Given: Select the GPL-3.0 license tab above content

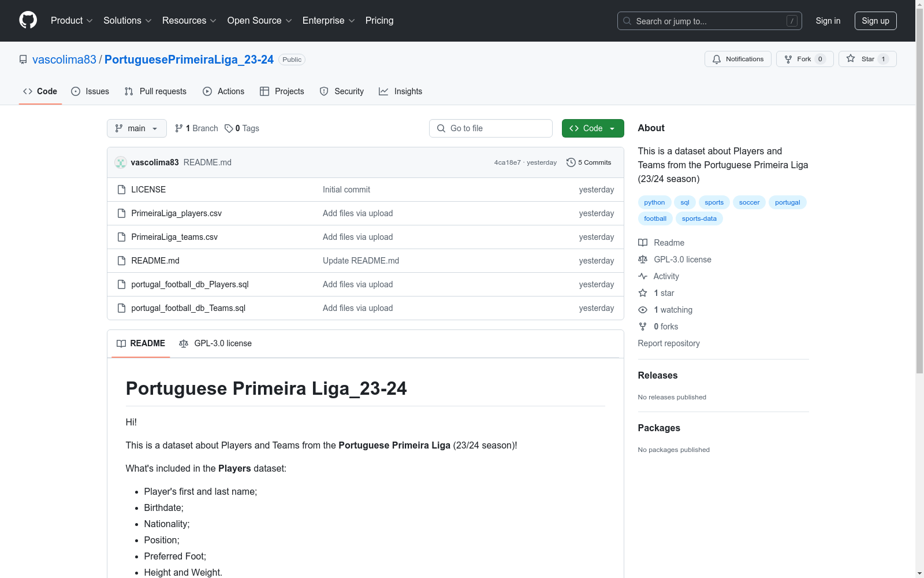Looking at the screenshot, I should point(215,343).
